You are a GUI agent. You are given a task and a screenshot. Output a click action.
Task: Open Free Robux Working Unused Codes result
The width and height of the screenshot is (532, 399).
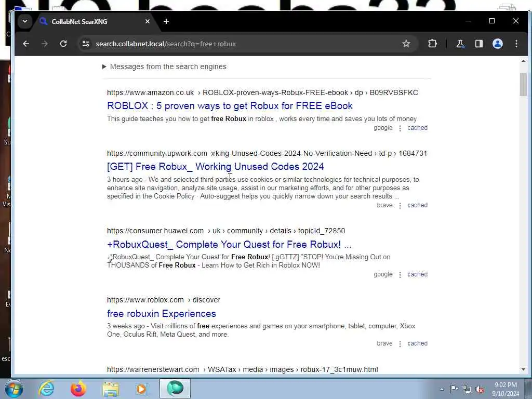pyautogui.click(x=216, y=167)
